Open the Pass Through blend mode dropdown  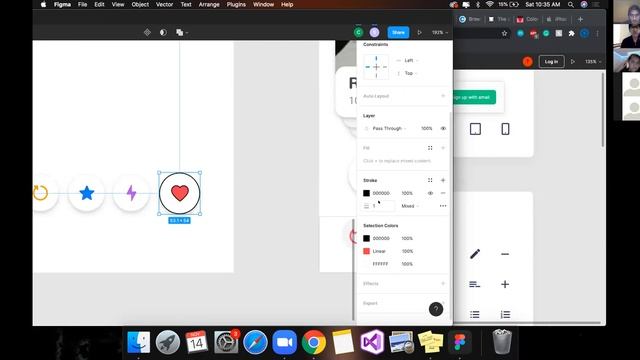pyautogui.click(x=389, y=128)
